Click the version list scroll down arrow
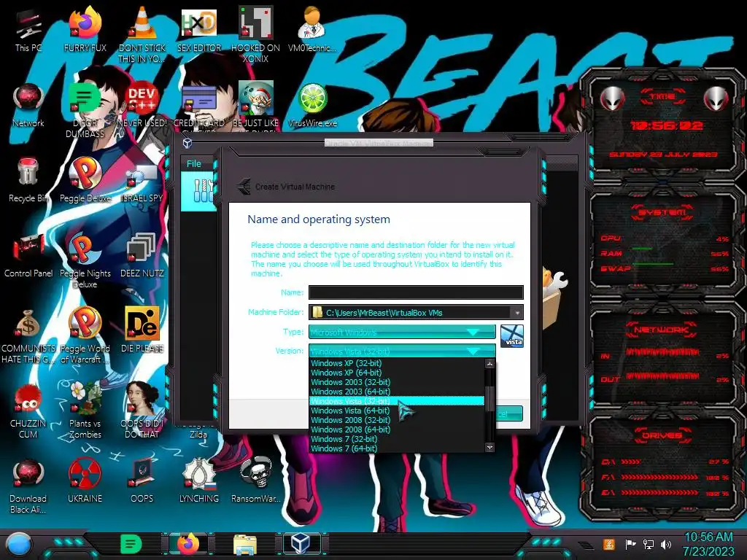Screen dimensions: 747x560 pyautogui.click(x=489, y=447)
